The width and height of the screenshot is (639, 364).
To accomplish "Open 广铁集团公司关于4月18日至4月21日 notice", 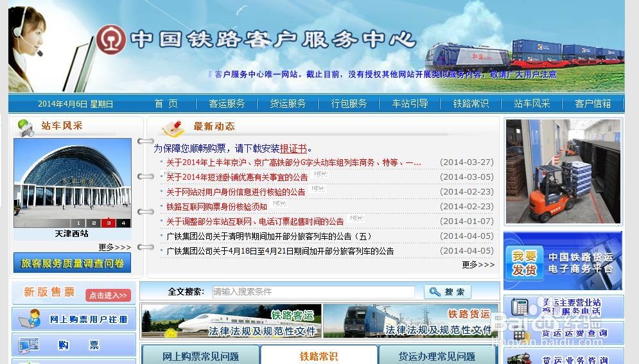I will [x=280, y=251].
